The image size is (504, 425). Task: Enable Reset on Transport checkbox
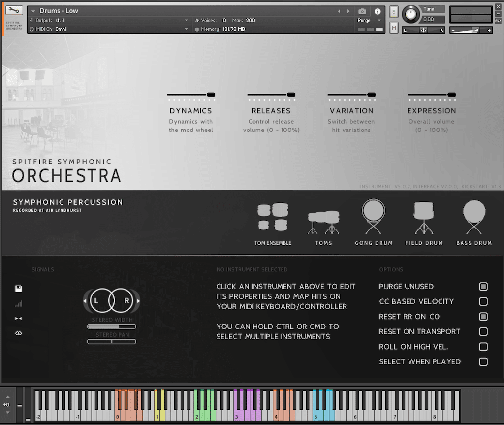click(483, 332)
